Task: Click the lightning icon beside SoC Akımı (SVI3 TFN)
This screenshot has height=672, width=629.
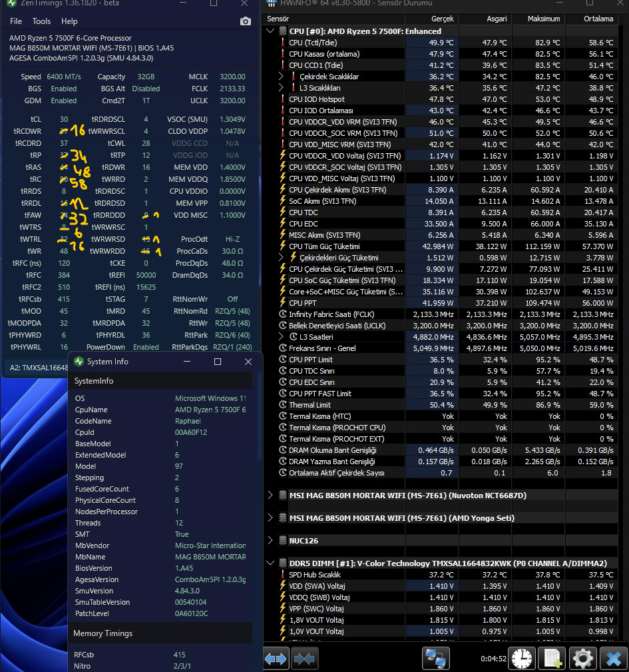Action: click(x=283, y=200)
